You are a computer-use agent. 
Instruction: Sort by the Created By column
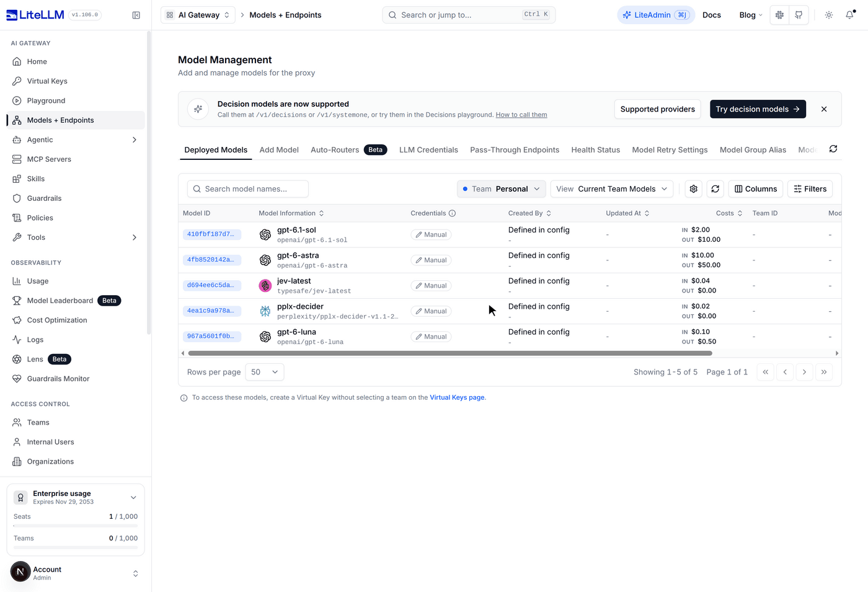click(x=530, y=213)
